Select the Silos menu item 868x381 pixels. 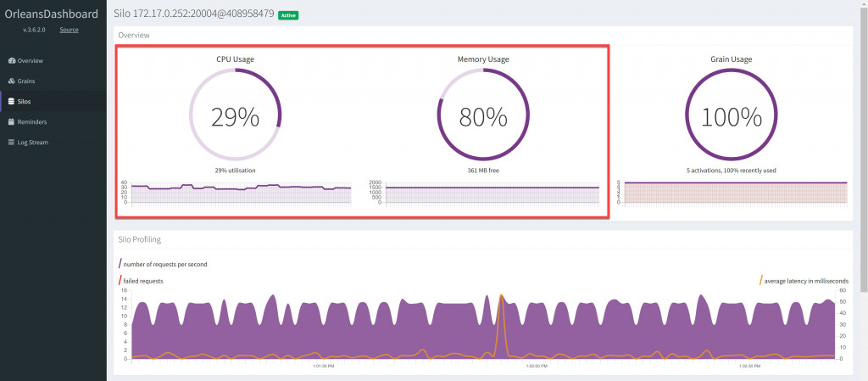coord(53,102)
